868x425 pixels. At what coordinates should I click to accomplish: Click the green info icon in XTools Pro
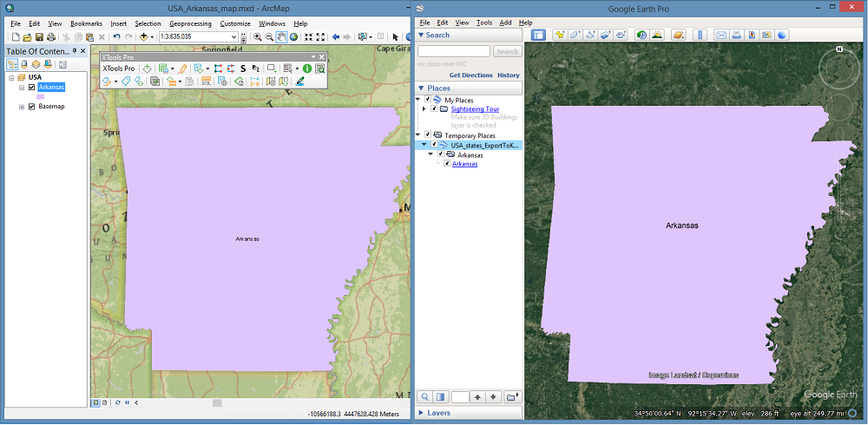[x=307, y=69]
